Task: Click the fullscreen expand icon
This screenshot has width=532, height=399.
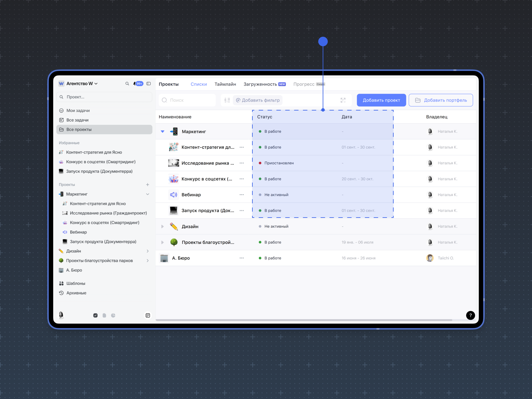Action: coord(343,100)
